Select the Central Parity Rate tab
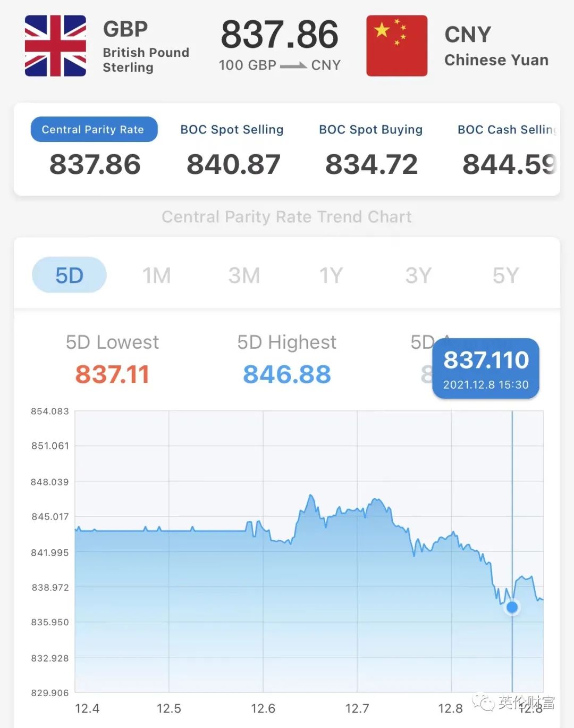The height and width of the screenshot is (728, 574). click(x=94, y=129)
